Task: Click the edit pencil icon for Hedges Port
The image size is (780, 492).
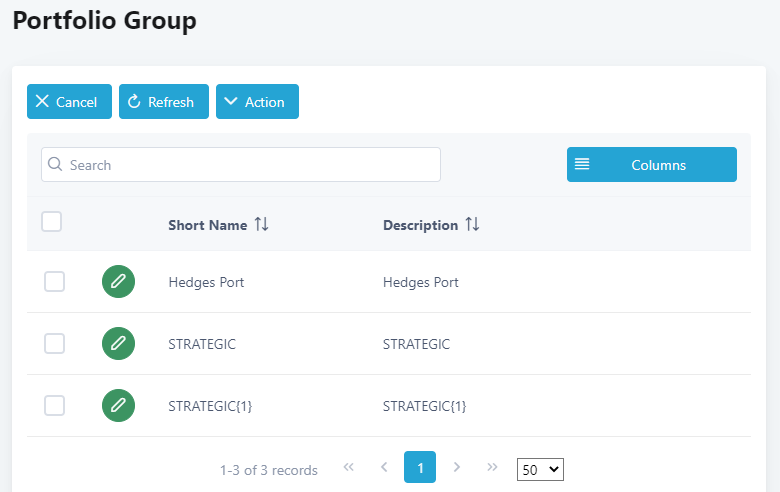Action: tap(118, 282)
